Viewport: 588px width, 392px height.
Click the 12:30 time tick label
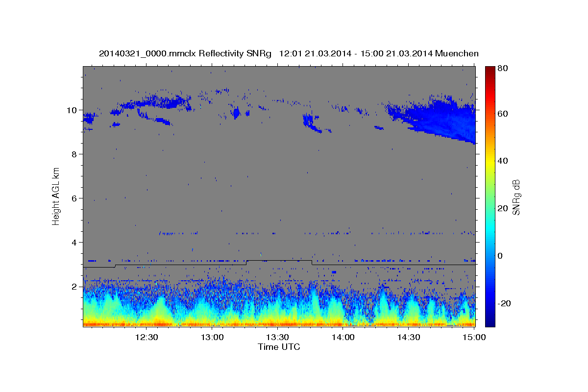point(147,337)
